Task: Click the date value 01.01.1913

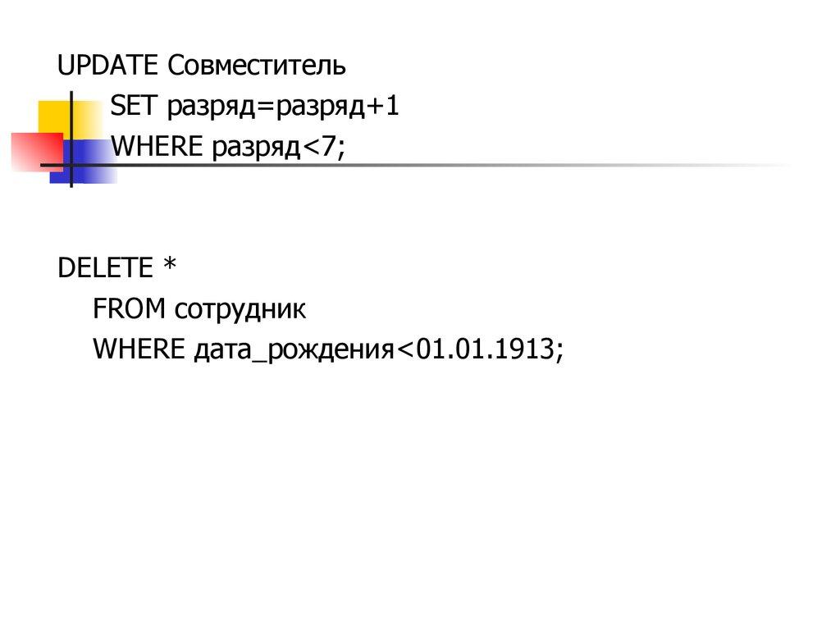Action: point(483,350)
